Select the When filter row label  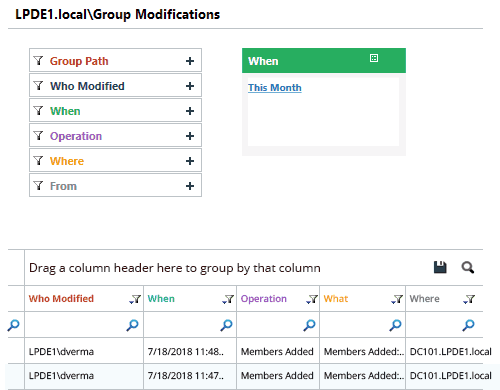point(65,111)
